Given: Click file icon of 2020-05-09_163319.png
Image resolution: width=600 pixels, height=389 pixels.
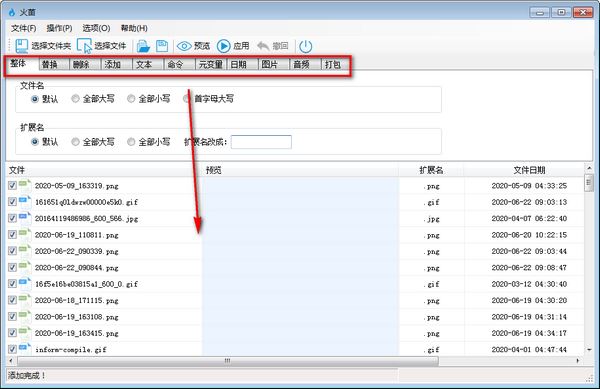Looking at the screenshot, I should pyautogui.click(x=25, y=186).
